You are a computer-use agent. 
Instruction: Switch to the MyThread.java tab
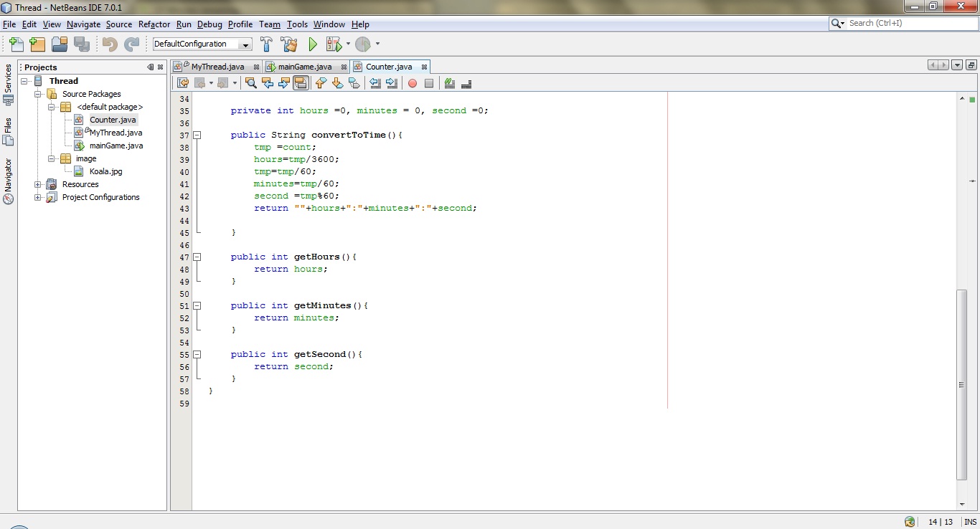click(217, 67)
